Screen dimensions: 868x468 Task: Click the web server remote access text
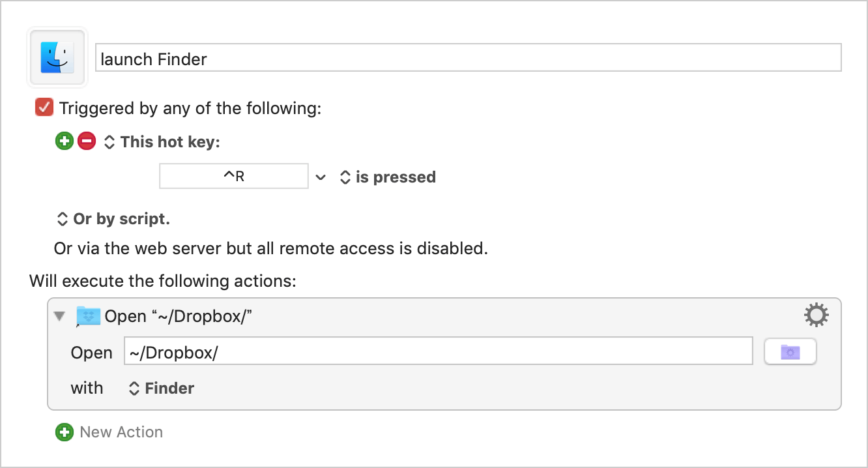[271, 248]
